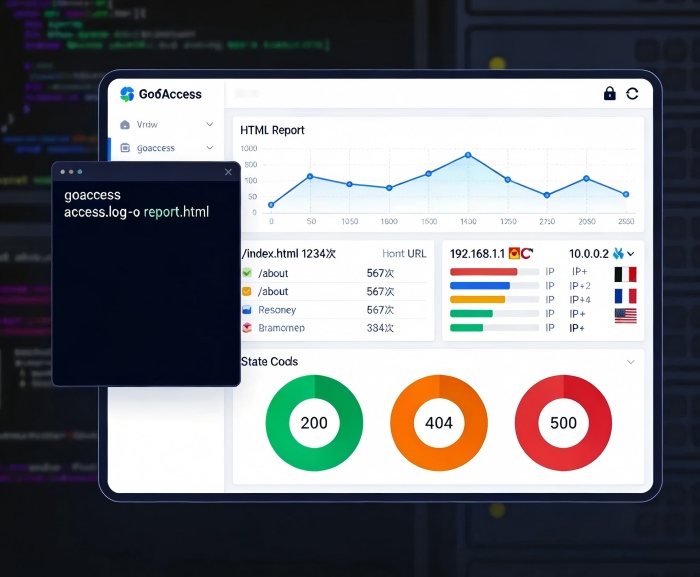This screenshot has height=577, width=700.
Task: Click the red icon beside Bramornep
Action: 247,328
